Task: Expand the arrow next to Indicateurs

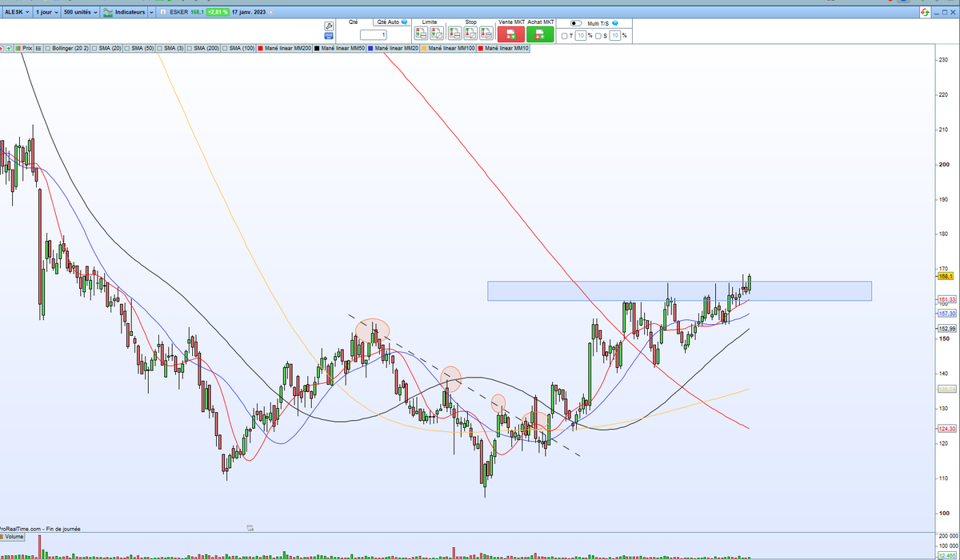Action: [151, 12]
